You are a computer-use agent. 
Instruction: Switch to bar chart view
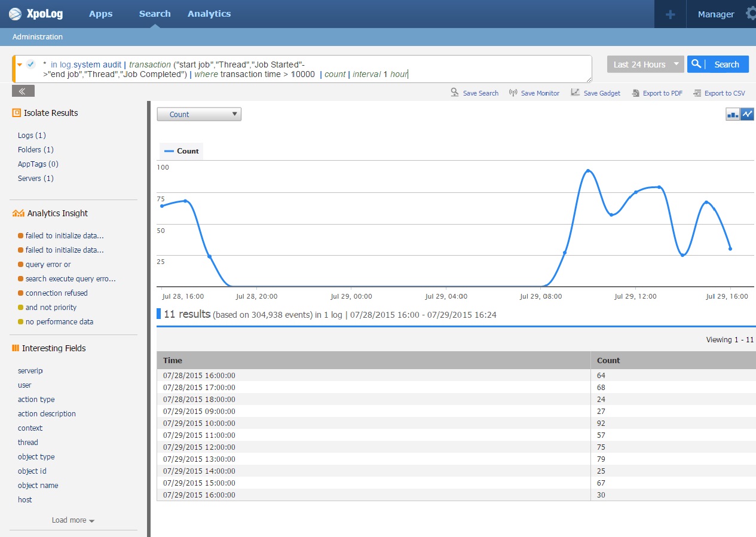click(x=733, y=114)
